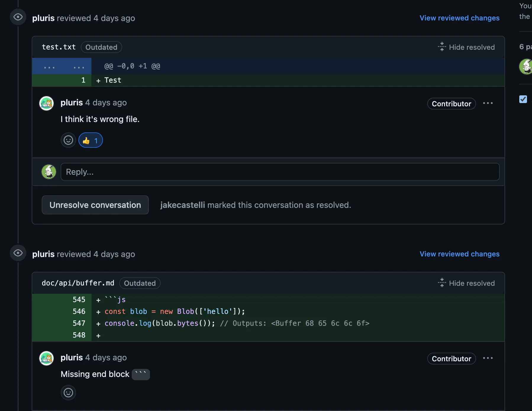Viewport: 532px width, 411px height.
Task: Open pluris profile in first reviewed header
Action: (x=43, y=18)
